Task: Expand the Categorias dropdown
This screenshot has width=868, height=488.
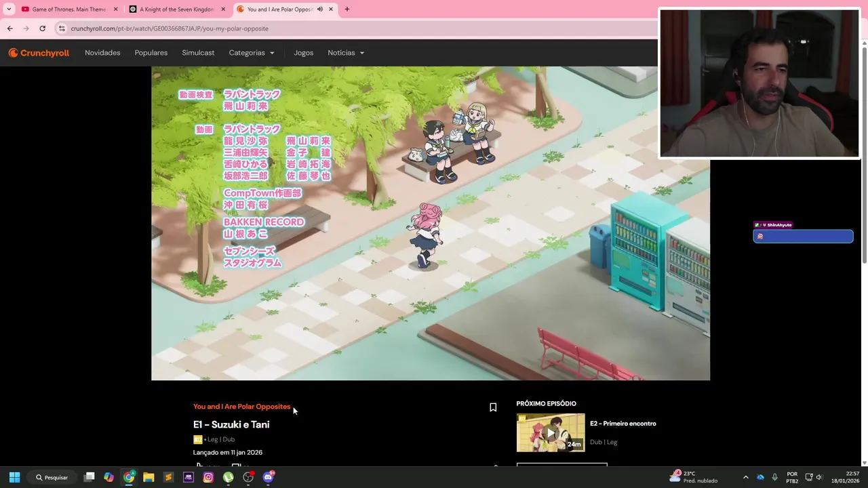Action: pyautogui.click(x=252, y=53)
